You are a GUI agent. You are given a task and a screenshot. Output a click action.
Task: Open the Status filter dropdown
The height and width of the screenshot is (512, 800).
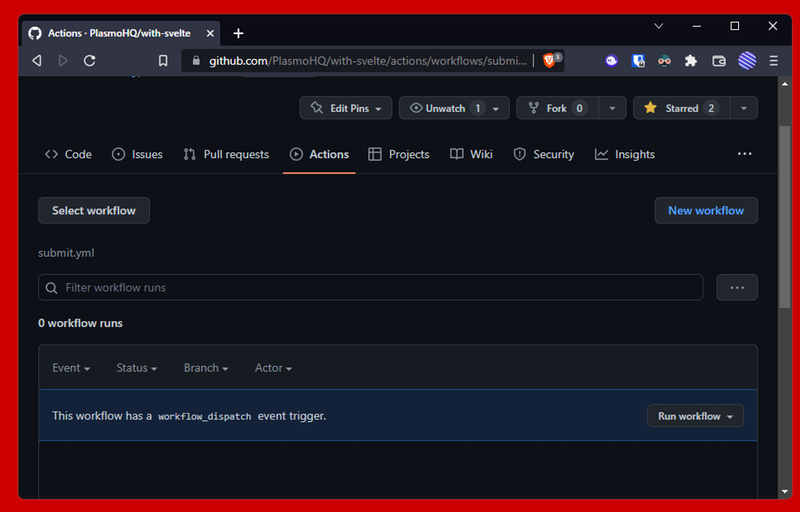click(x=137, y=368)
